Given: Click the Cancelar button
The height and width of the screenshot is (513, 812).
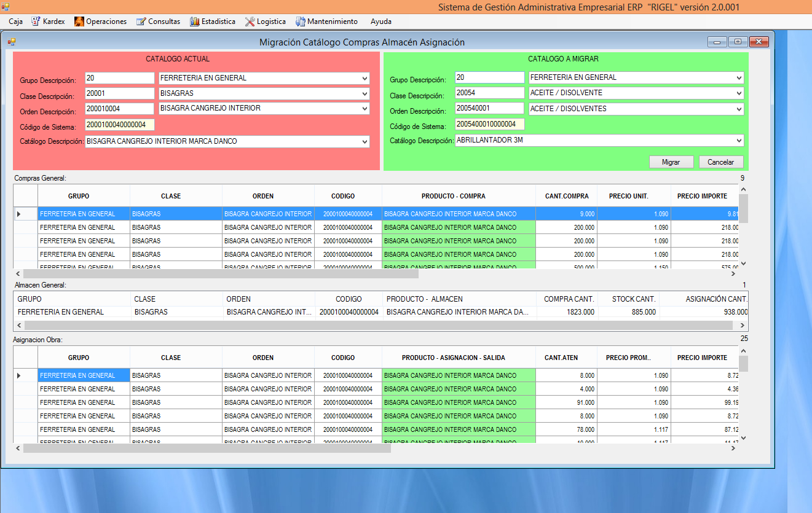Looking at the screenshot, I should tap(721, 162).
